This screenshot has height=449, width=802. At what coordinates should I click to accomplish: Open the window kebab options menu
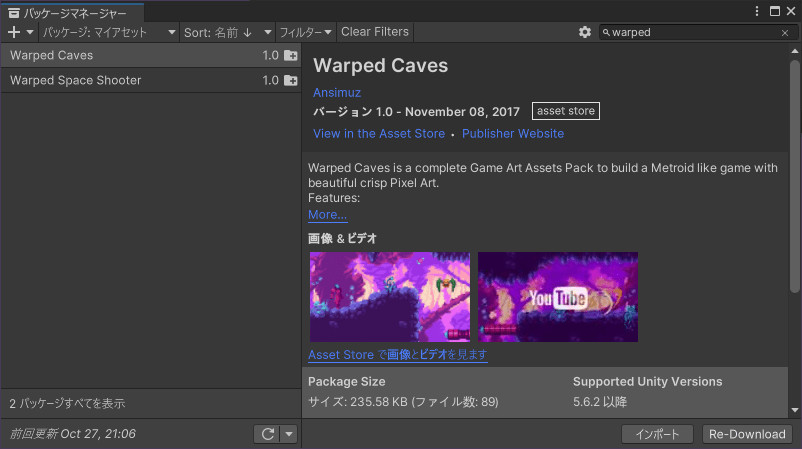point(757,11)
